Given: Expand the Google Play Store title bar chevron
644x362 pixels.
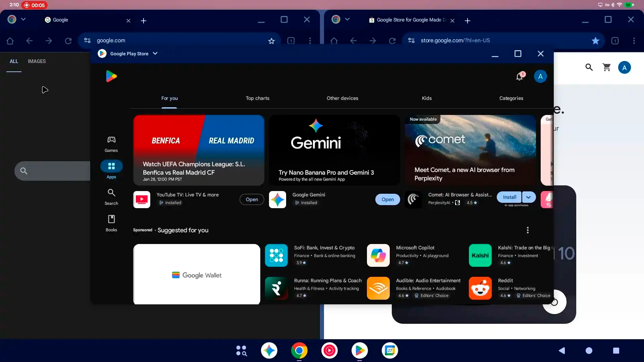Looking at the screenshot, I should (x=155, y=53).
